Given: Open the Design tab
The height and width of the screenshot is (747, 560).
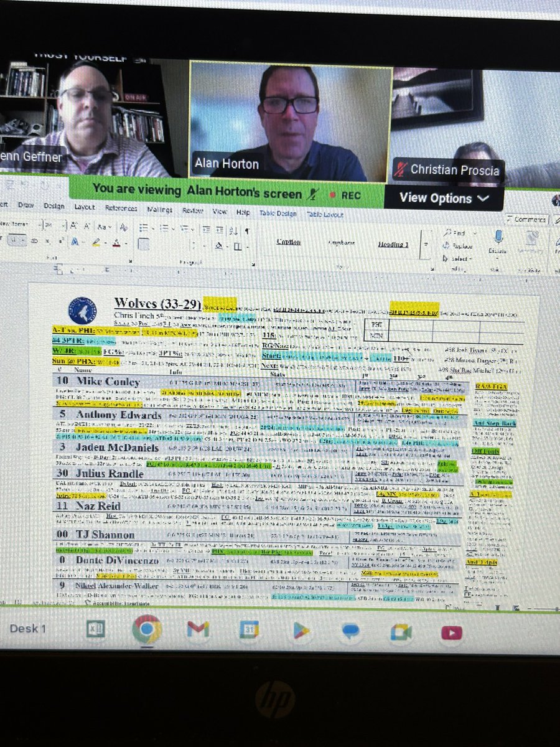Looking at the screenshot, I should [x=53, y=205].
